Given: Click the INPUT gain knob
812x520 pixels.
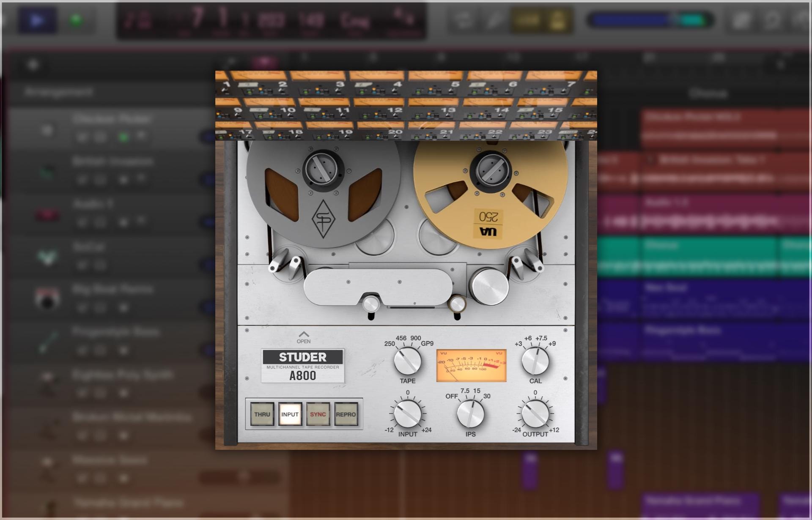Looking at the screenshot, I should click(x=407, y=414).
